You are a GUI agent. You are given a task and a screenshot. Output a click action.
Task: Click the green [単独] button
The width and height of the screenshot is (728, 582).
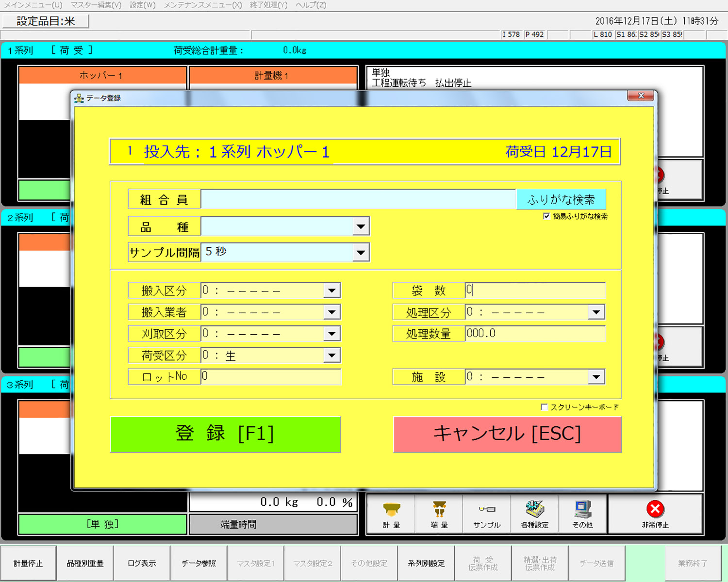coord(102,524)
